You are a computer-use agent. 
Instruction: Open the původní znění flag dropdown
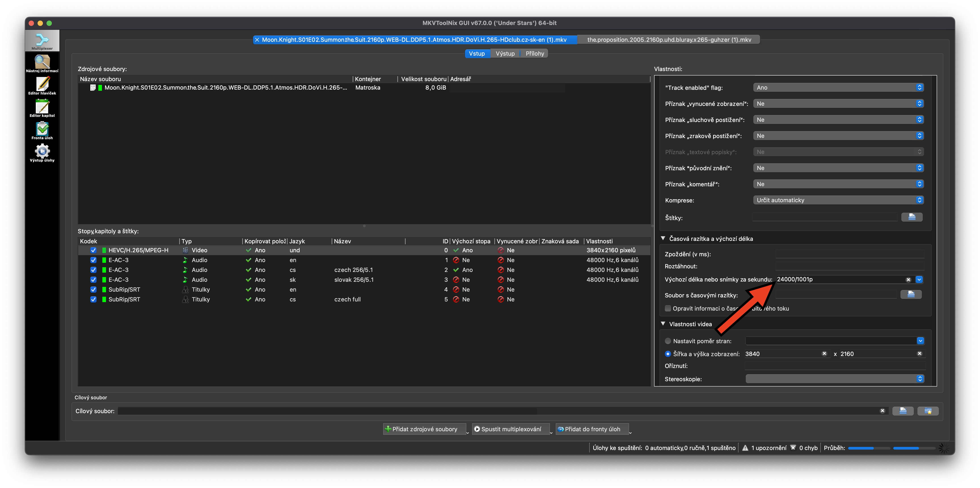coord(838,168)
